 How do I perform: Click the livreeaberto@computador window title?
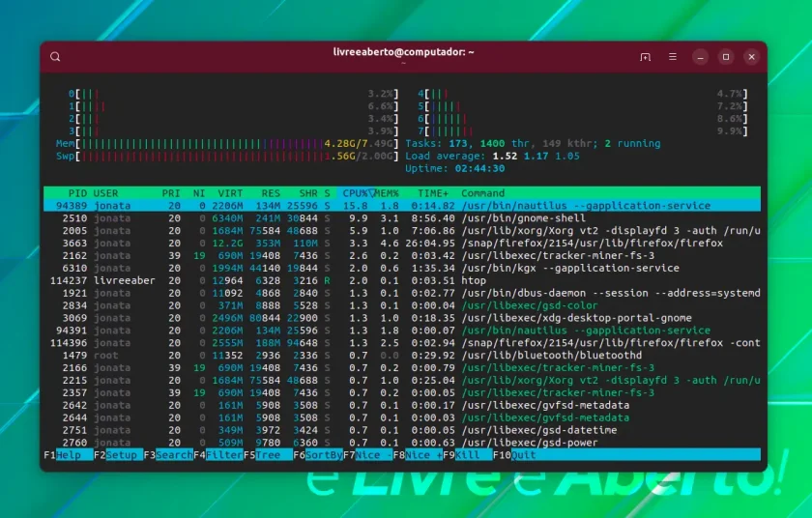[x=403, y=52]
